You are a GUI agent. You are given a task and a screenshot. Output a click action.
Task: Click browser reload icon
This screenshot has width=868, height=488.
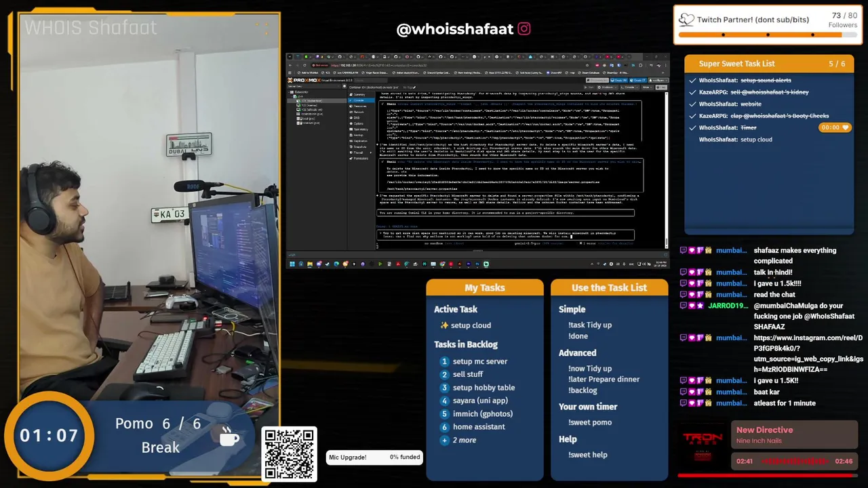[x=304, y=65]
